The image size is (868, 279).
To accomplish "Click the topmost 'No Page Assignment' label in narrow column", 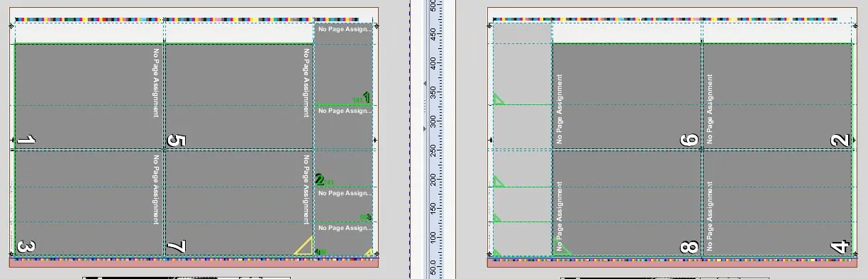I will [x=345, y=29].
